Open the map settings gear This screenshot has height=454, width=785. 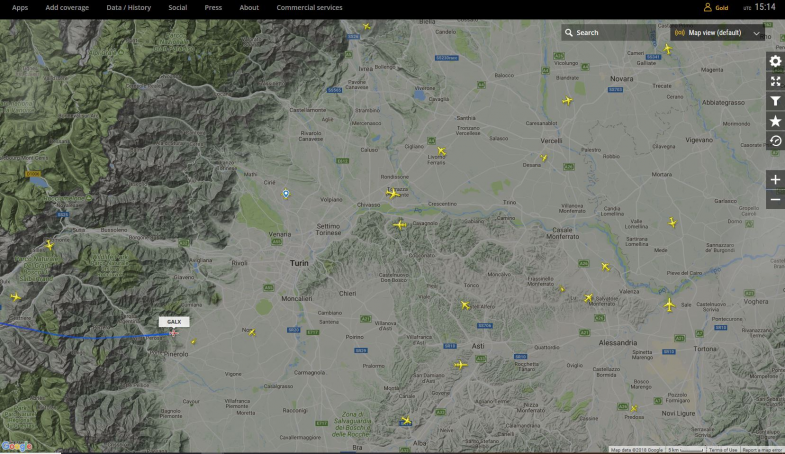point(775,61)
